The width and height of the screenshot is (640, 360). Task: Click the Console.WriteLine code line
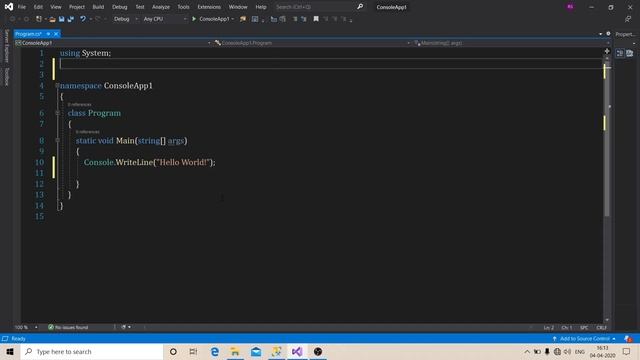point(150,162)
